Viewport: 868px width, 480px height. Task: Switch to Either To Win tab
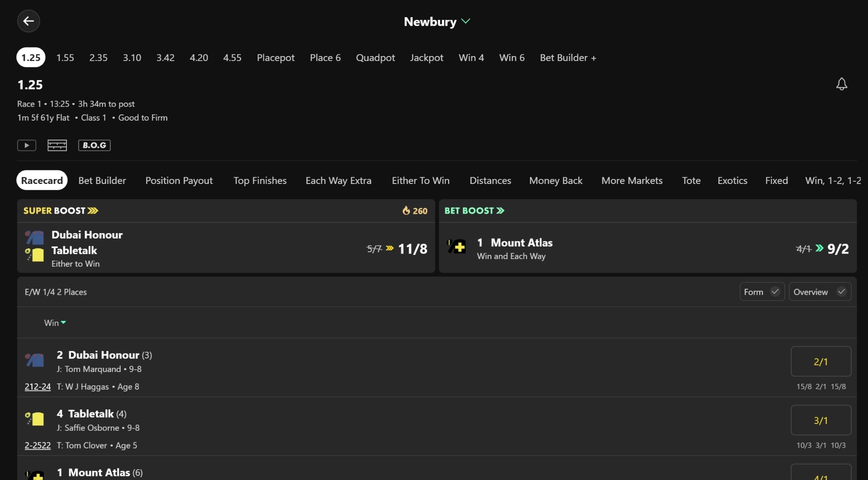420,180
